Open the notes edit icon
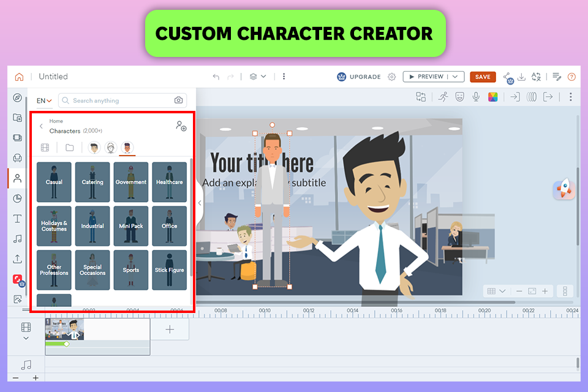This screenshot has width=588, height=392. click(557, 77)
